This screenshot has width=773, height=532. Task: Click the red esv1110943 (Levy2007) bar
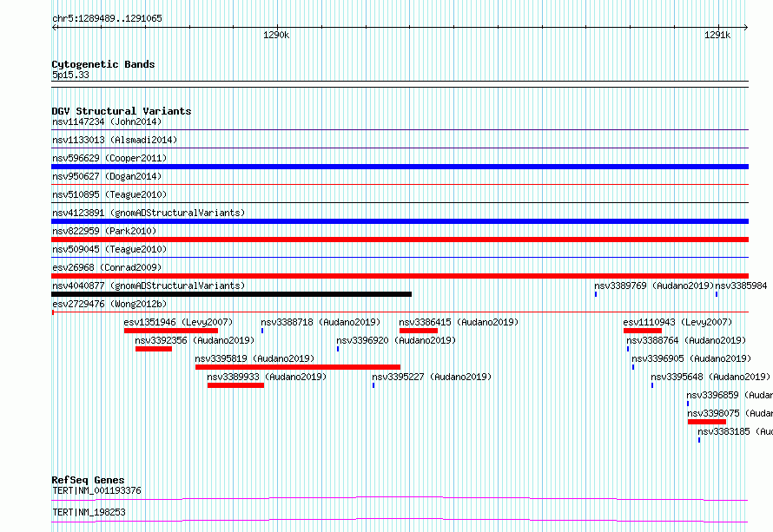coord(643,331)
